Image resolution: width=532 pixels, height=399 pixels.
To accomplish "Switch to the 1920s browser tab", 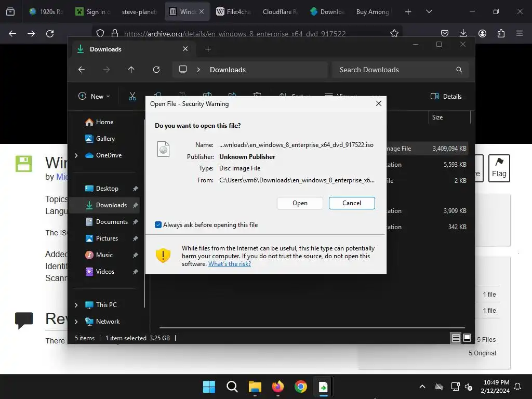I will point(46,12).
